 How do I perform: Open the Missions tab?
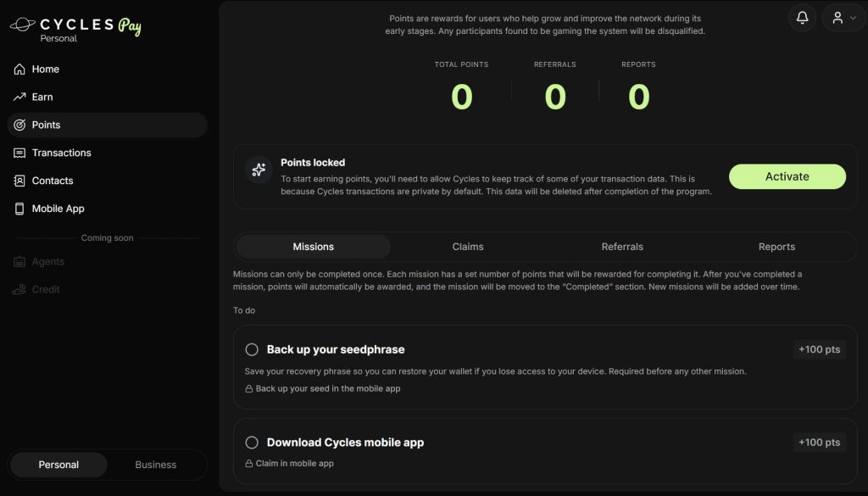314,247
